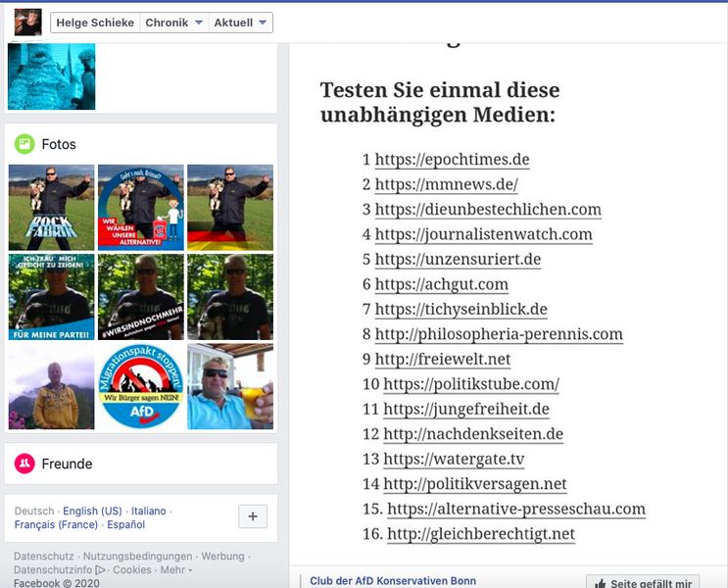Image resolution: width=728 pixels, height=588 pixels.
Task: Click the pink Freunde section icon
Action: 24,464
